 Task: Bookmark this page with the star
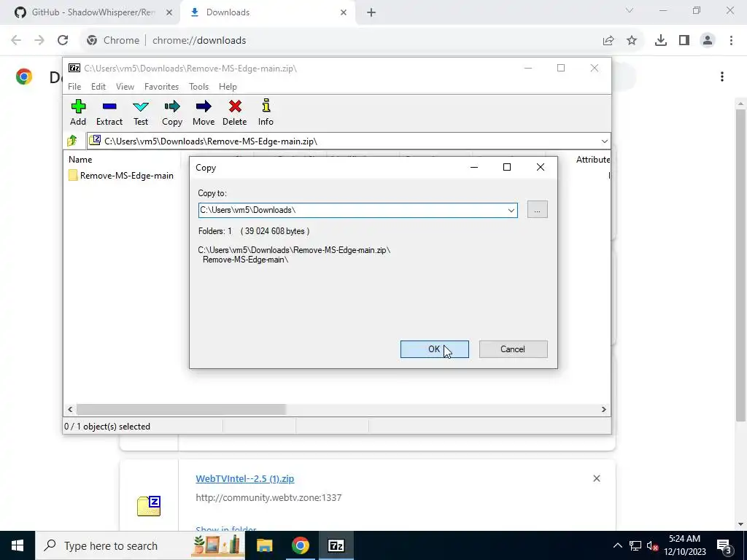[x=632, y=41]
